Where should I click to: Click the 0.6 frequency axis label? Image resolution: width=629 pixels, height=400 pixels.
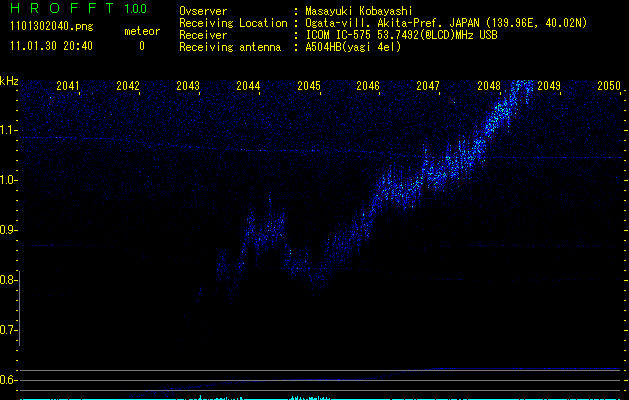7,380
